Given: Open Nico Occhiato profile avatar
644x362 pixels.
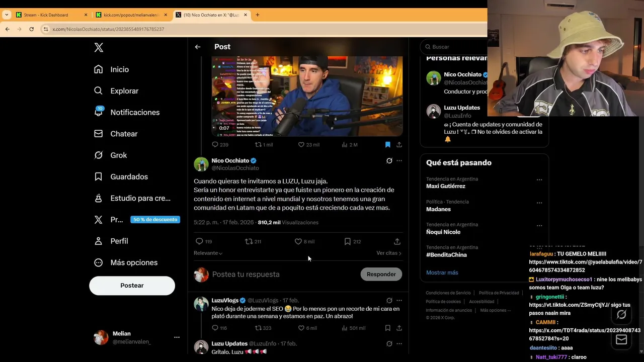Looking at the screenshot, I should (x=201, y=164).
